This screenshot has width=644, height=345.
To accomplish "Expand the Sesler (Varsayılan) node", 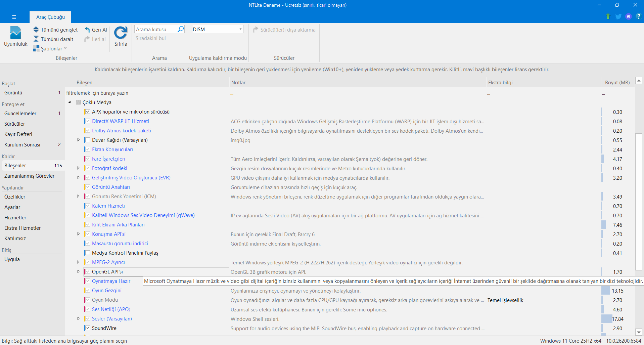I will click(78, 318).
